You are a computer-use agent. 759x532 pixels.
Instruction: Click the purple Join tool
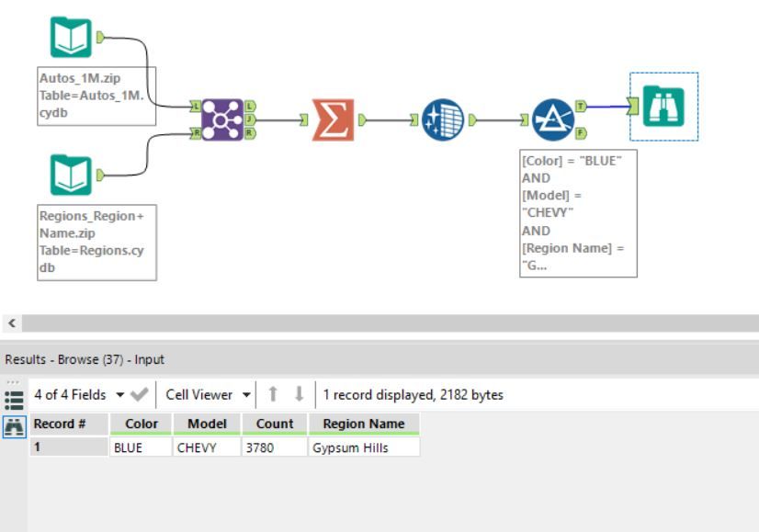tap(222, 119)
